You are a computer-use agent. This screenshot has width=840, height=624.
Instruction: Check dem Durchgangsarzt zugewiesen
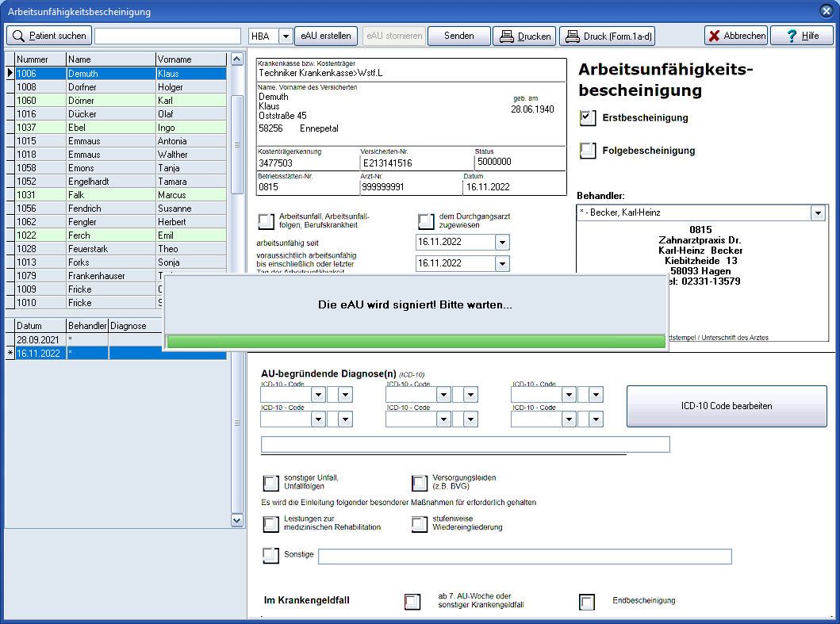(x=426, y=220)
